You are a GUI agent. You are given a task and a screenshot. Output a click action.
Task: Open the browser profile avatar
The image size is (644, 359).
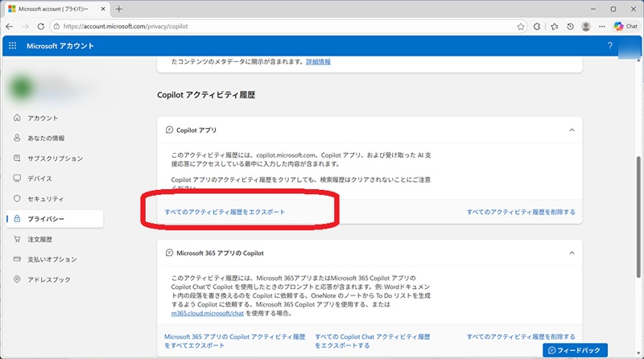click(586, 27)
